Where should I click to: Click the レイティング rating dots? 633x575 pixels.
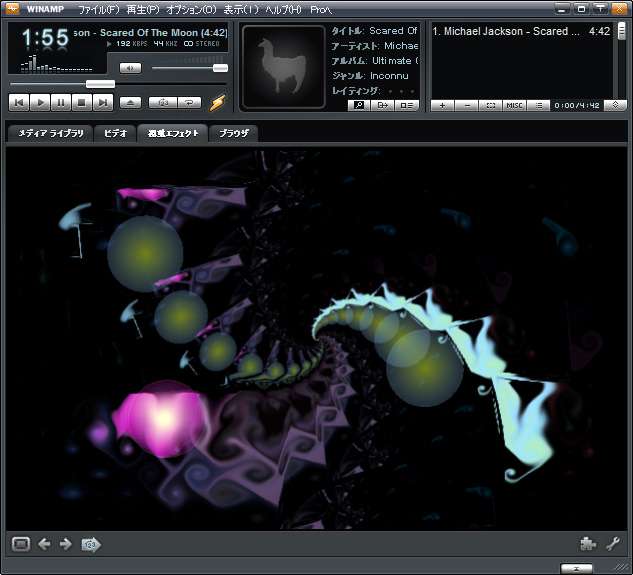tap(401, 91)
